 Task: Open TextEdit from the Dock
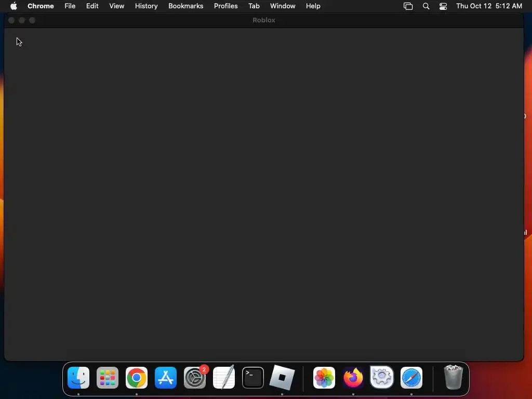tap(224, 378)
